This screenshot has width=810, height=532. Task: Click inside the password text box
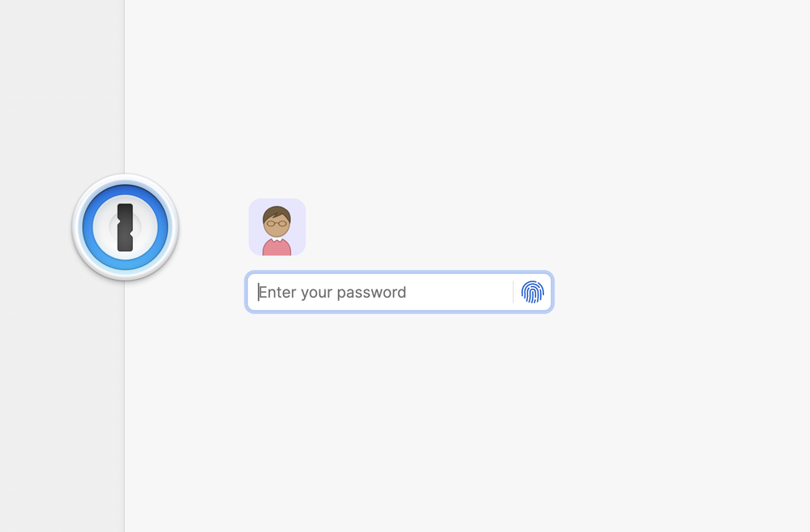(381, 292)
